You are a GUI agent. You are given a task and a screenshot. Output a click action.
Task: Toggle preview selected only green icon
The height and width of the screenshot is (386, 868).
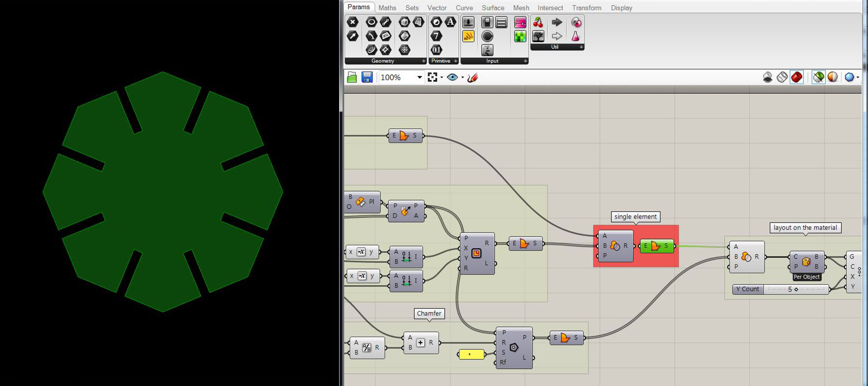click(818, 77)
